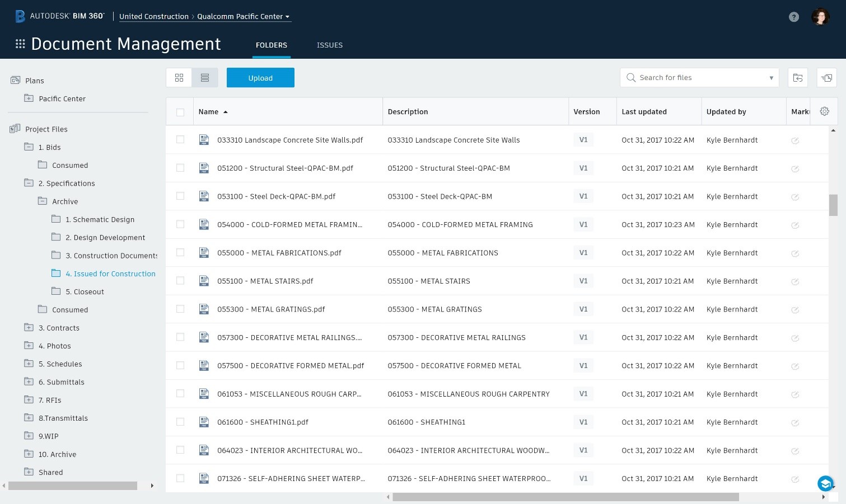The width and height of the screenshot is (846, 504).
Task: Select the 4. Issued for Construction folder
Action: click(x=110, y=274)
